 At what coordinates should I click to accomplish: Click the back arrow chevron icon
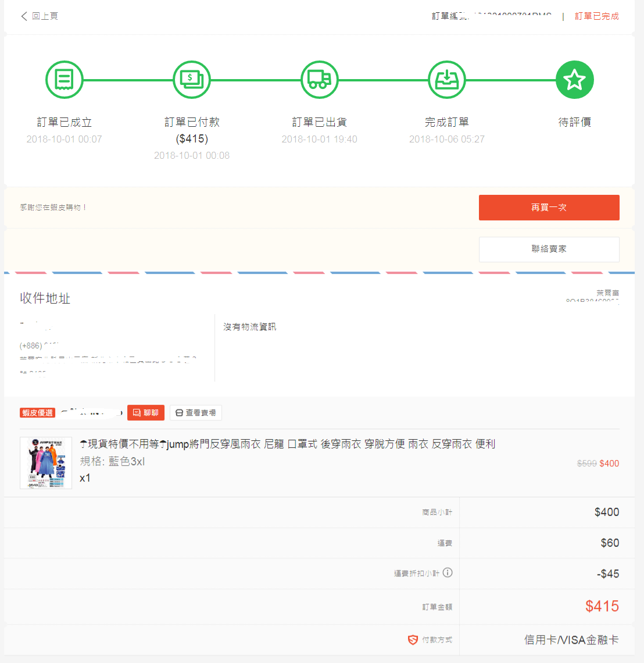tap(24, 16)
